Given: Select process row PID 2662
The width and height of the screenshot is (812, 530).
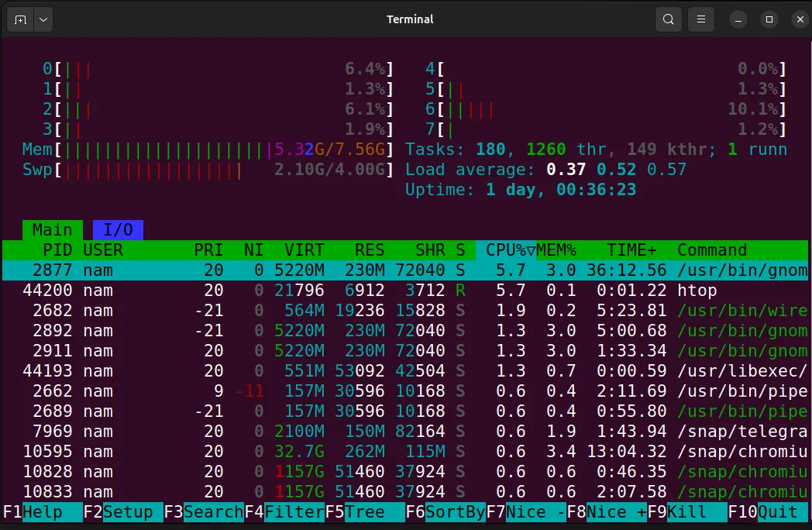Looking at the screenshot, I should tap(405, 391).
